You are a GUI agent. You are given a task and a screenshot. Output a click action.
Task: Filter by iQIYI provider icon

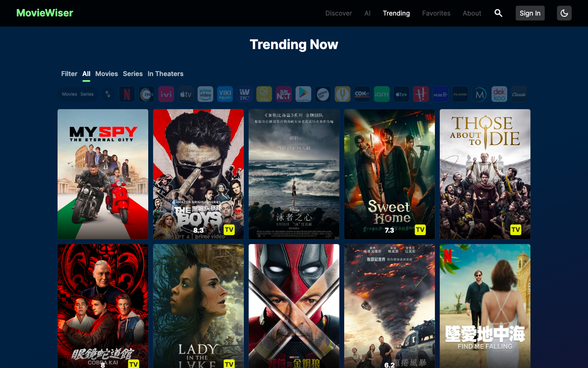click(x=382, y=94)
